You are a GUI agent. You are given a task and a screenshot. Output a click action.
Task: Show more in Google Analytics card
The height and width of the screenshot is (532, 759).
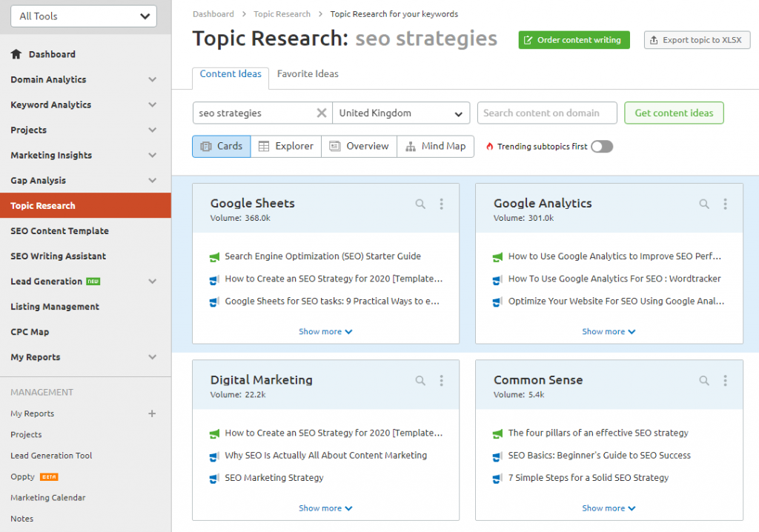[609, 332]
